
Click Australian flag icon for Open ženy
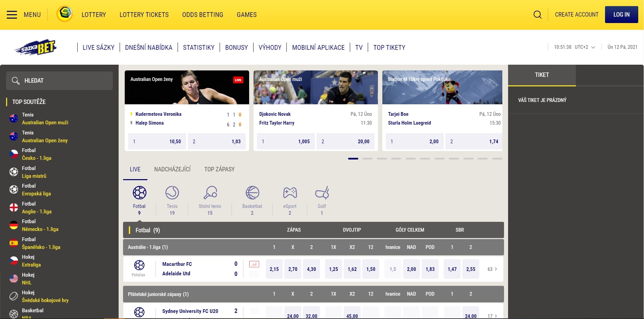pos(14,136)
